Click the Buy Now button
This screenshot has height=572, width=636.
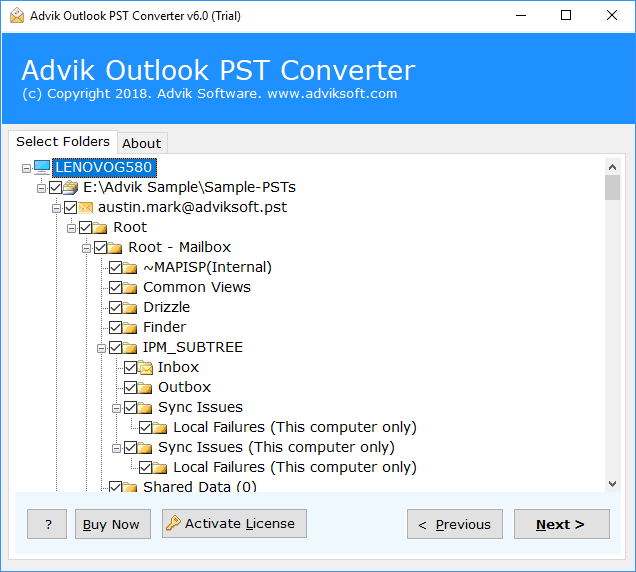[113, 524]
